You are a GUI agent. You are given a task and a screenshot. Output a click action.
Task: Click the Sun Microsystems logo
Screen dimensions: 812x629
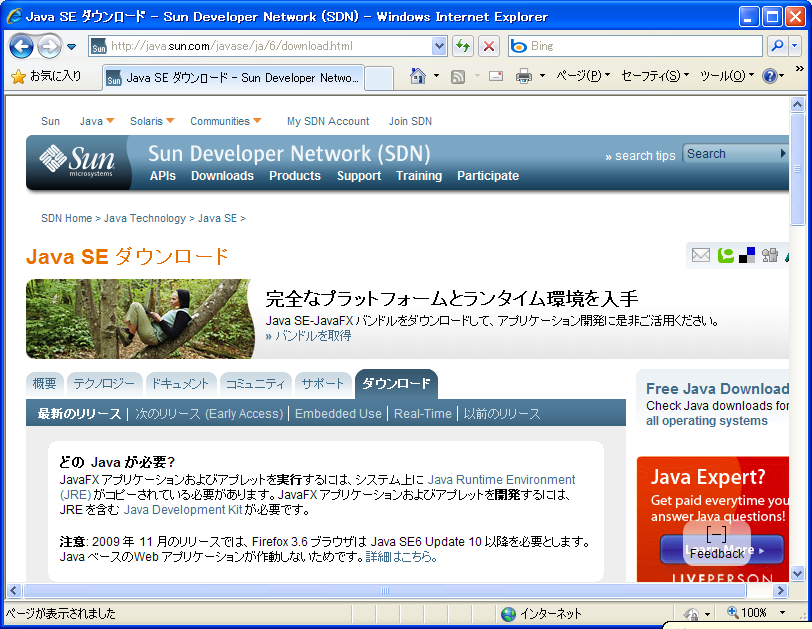(x=77, y=161)
